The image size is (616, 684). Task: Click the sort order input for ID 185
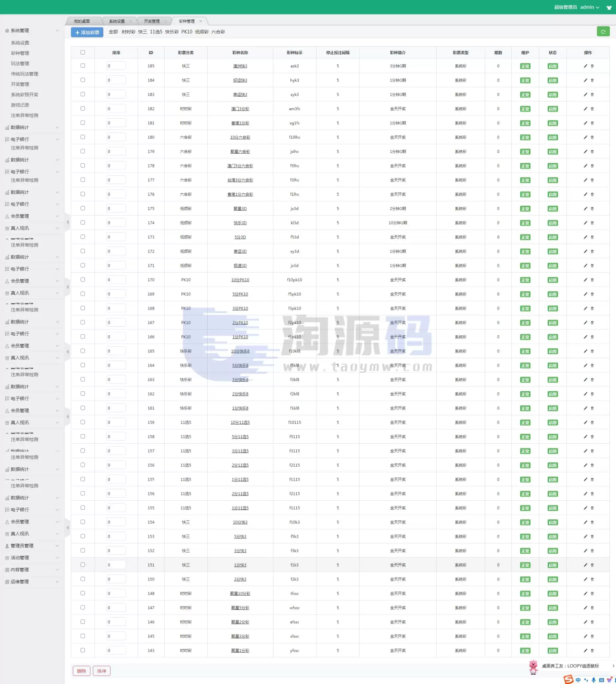(116, 66)
